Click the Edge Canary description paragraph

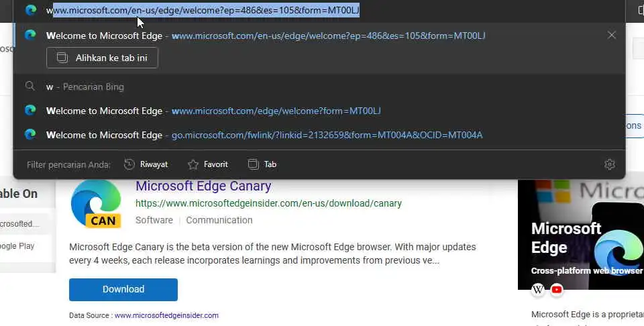click(272, 254)
